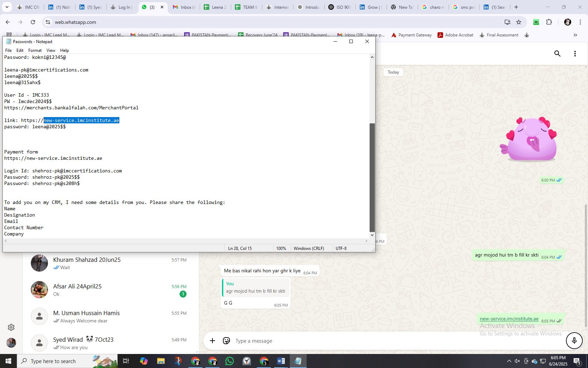
Task: Open Task View on taskbar
Action: click(126, 361)
